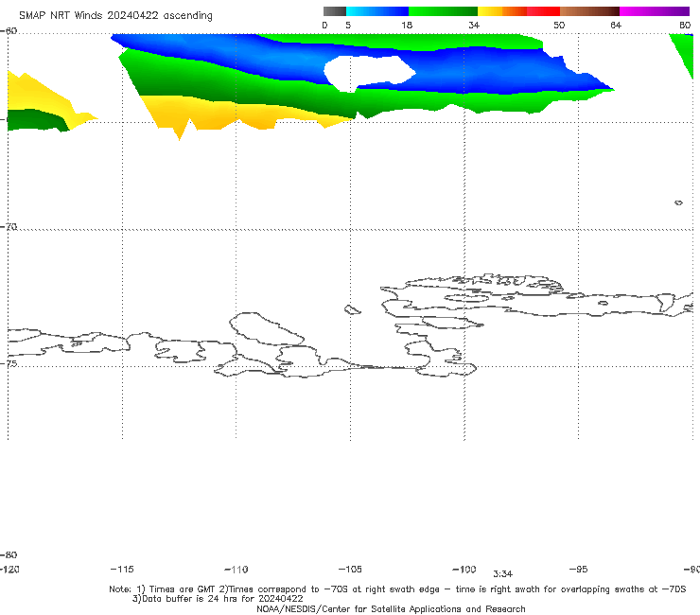Click the red segment of the colorbar
The width and height of the screenshot is (700, 615).
coord(543,11)
